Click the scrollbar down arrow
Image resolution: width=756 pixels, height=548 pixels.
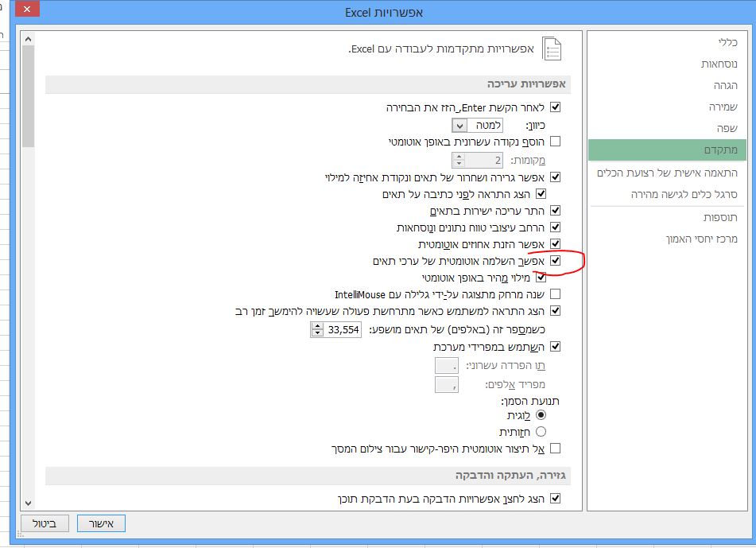point(28,503)
